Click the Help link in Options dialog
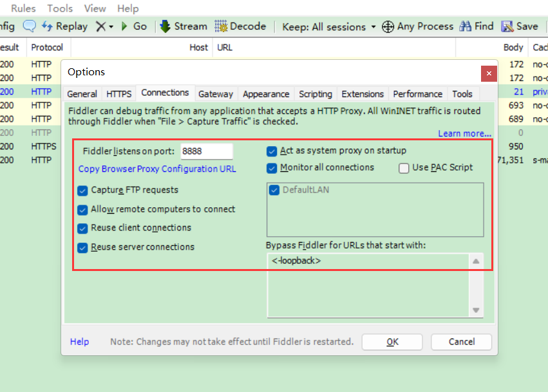 click(x=79, y=342)
